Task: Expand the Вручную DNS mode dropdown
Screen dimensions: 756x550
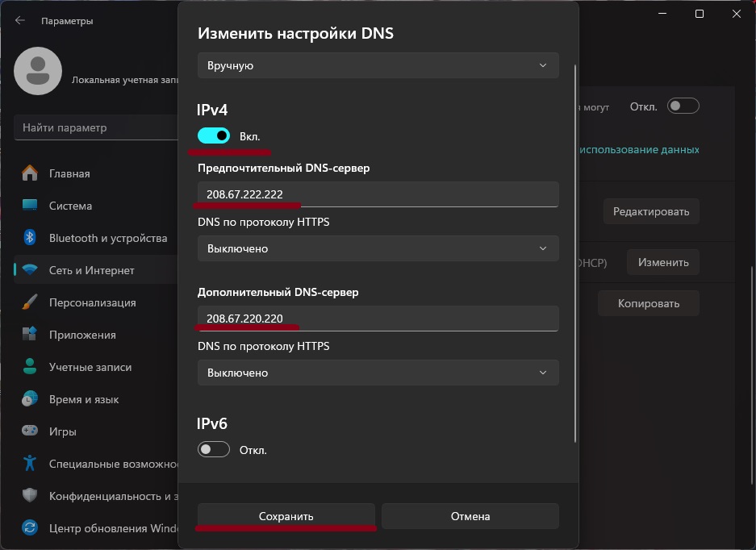Action: click(378, 65)
